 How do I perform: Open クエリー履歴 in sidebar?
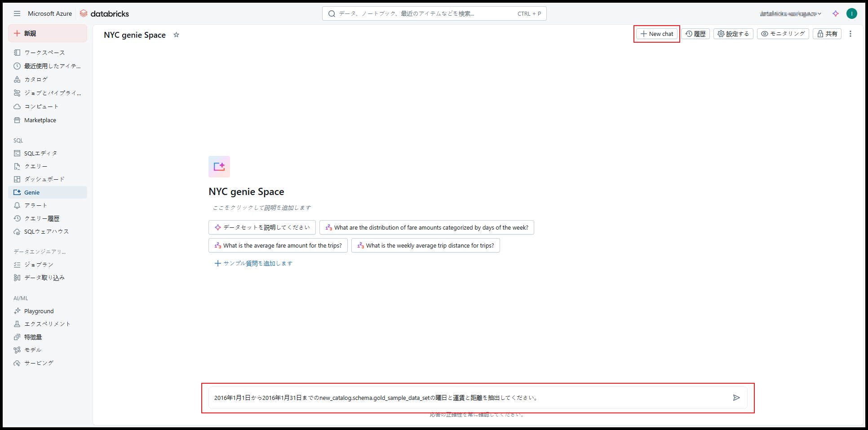coord(48,218)
